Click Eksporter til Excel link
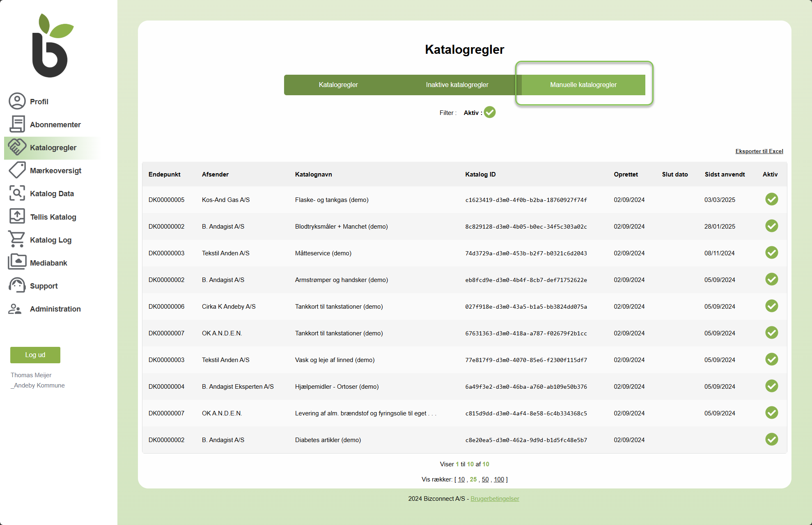Viewport: 812px width, 525px height. pos(759,151)
